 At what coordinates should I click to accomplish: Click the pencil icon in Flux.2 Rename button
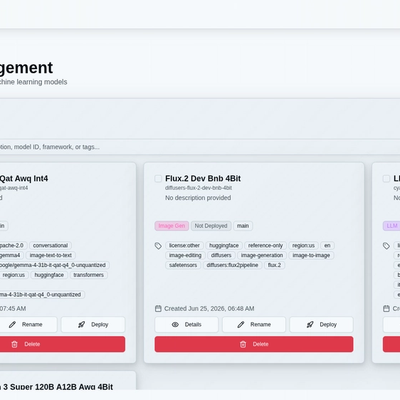[x=241, y=324]
